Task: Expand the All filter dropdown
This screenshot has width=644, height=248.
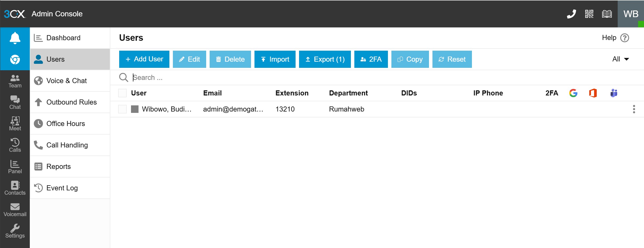Action: coord(620,59)
